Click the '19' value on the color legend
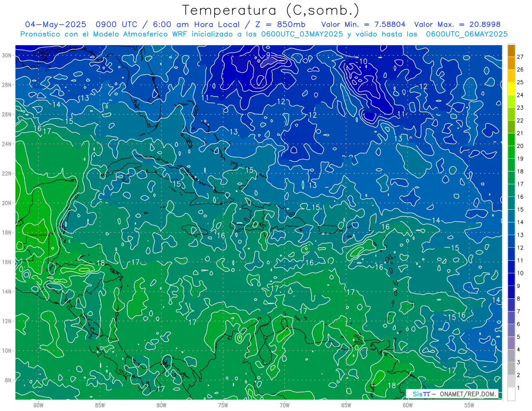Screen dimensions: 532x411 pyautogui.click(x=520, y=159)
